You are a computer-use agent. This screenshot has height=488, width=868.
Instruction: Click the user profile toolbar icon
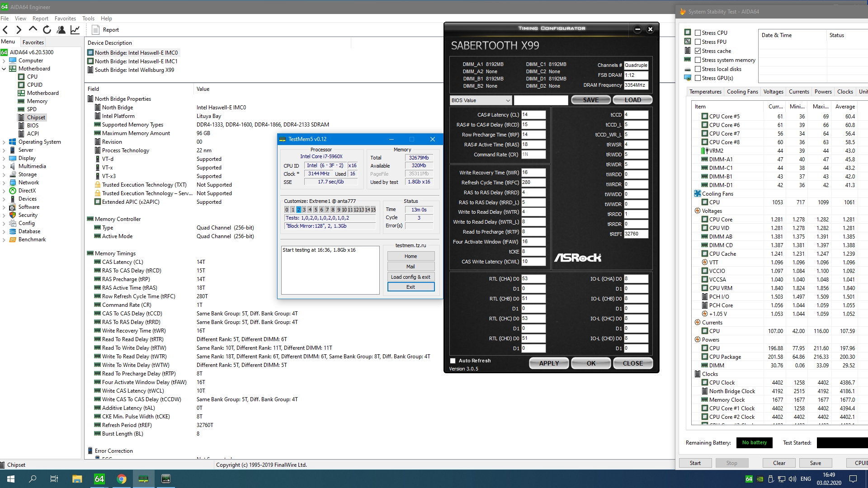click(x=61, y=30)
